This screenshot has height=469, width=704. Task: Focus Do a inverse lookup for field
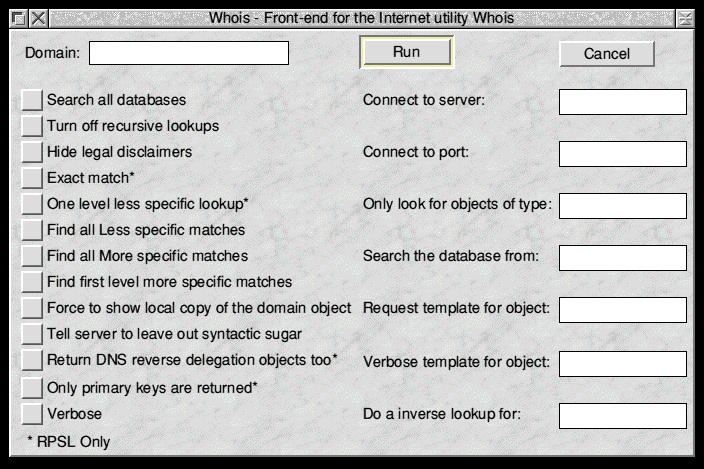623,416
